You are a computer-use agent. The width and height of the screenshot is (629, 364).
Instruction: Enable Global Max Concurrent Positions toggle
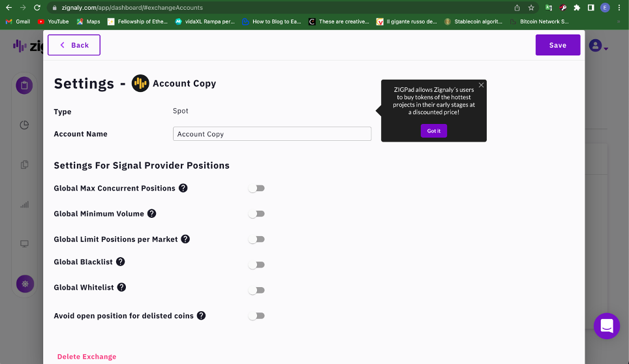coord(256,189)
